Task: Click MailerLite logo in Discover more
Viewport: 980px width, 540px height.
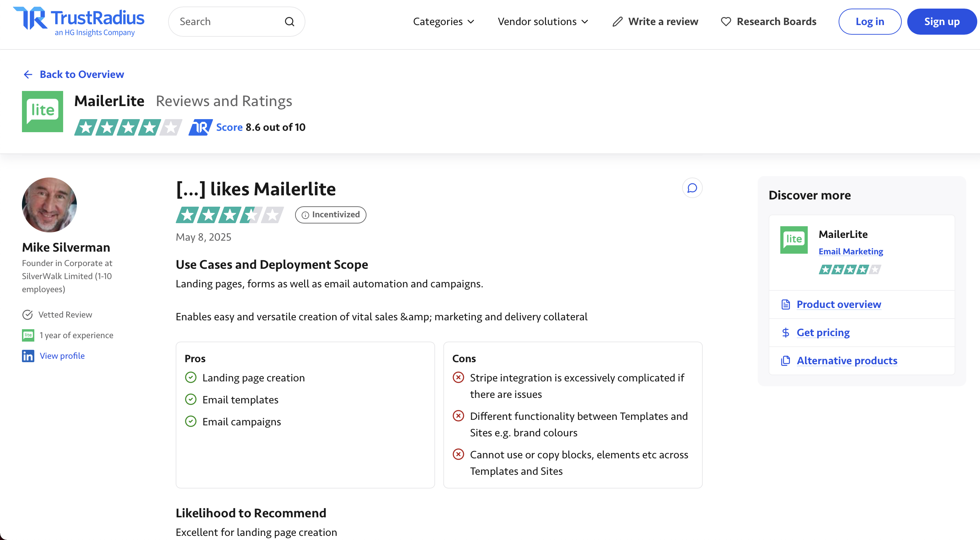Action: [794, 240]
